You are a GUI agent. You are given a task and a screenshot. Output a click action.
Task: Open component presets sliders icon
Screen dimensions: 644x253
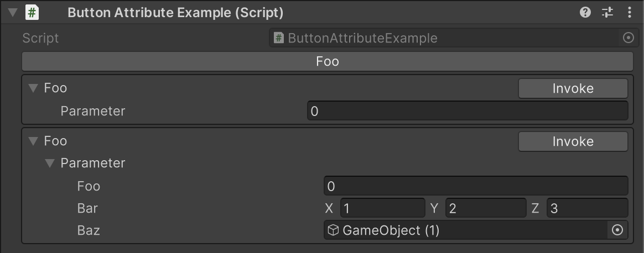(x=607, y=12)
